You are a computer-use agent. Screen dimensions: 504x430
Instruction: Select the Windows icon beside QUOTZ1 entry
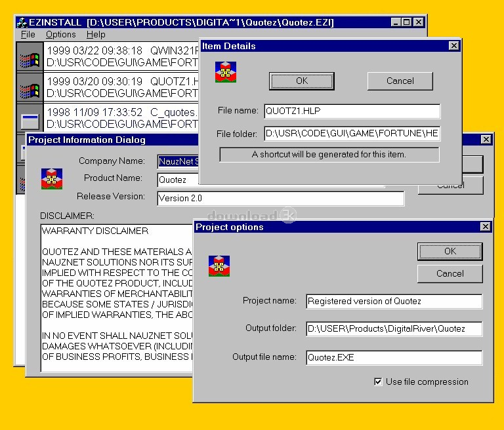[30, 90]
